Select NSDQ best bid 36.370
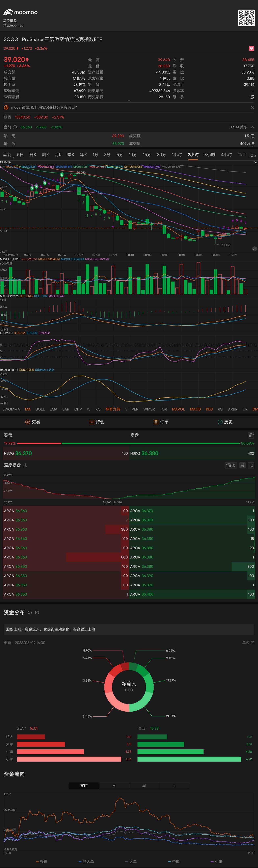258x868 pixels. [66, 453]
